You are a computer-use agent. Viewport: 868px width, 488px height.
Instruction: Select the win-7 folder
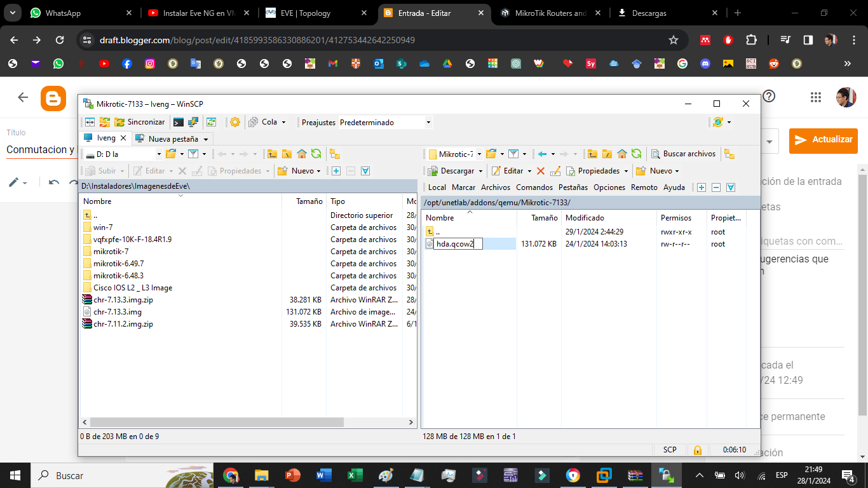pos(103,227)
